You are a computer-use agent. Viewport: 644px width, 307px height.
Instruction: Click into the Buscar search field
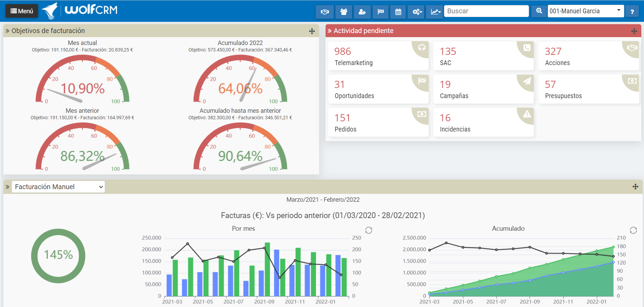pos(486,11)
